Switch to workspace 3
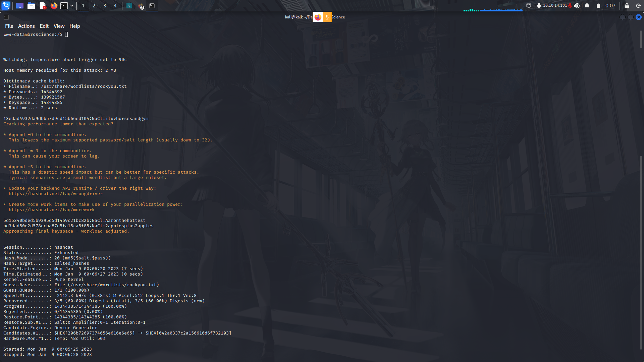644x362 pixels. [x=104, y=6]
